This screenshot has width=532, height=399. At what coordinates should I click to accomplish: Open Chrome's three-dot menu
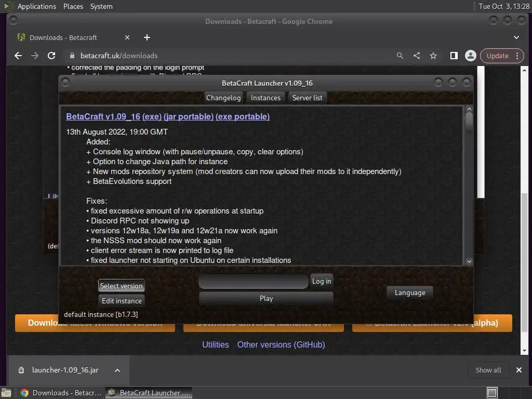click(x=517, y=56)
